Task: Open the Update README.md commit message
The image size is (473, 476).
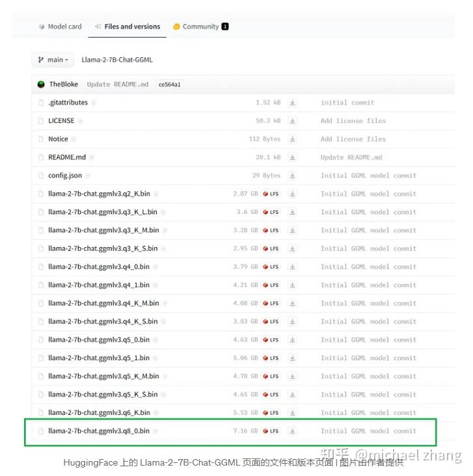Action: click(x=118, y=85)
